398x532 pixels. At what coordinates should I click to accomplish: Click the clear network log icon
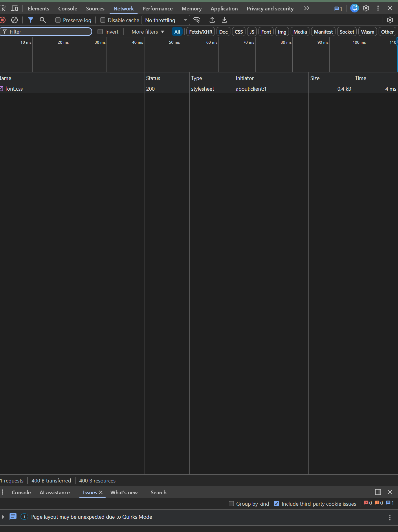(x=14, y=20)
